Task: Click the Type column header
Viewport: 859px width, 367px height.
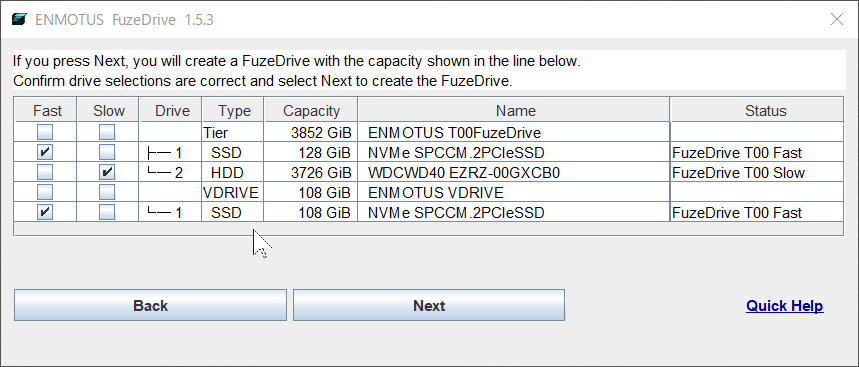Action: (233, 111)
